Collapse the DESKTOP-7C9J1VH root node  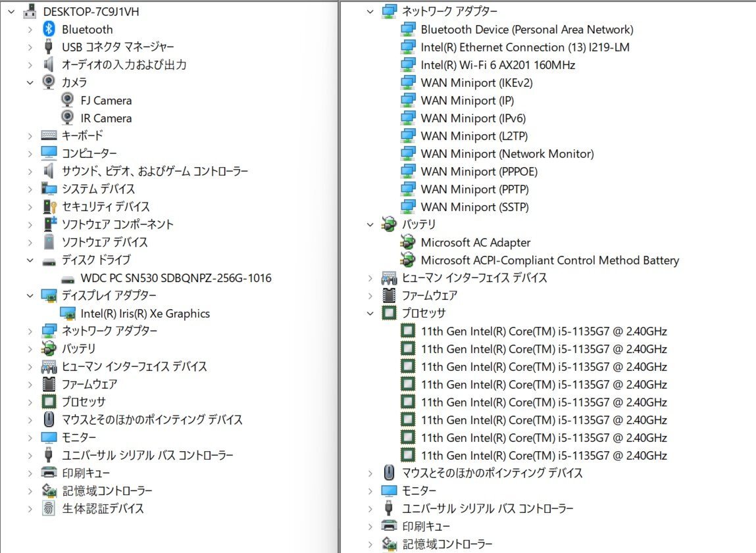click(x=11, y=12)
